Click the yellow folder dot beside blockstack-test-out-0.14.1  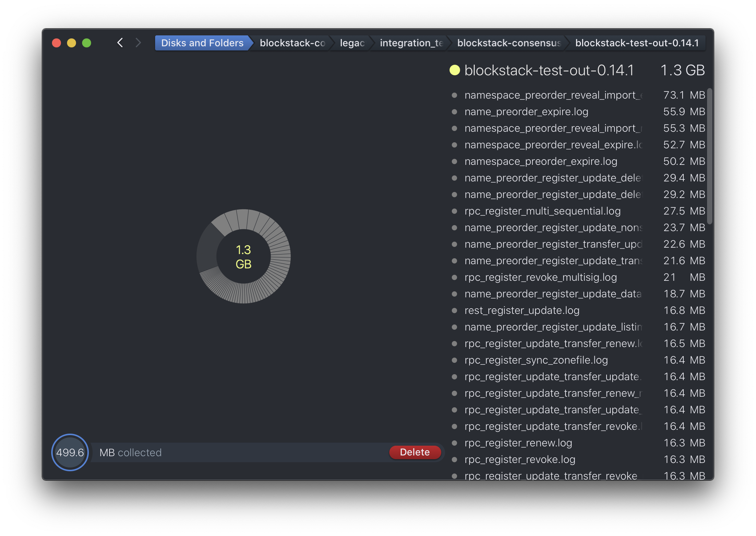tap(454, 70)
